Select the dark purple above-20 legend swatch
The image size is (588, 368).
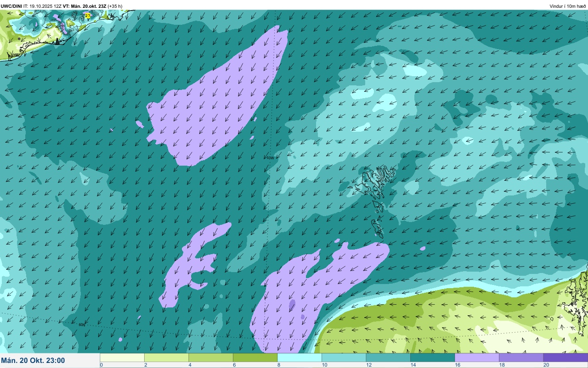[x=565, y=357]
